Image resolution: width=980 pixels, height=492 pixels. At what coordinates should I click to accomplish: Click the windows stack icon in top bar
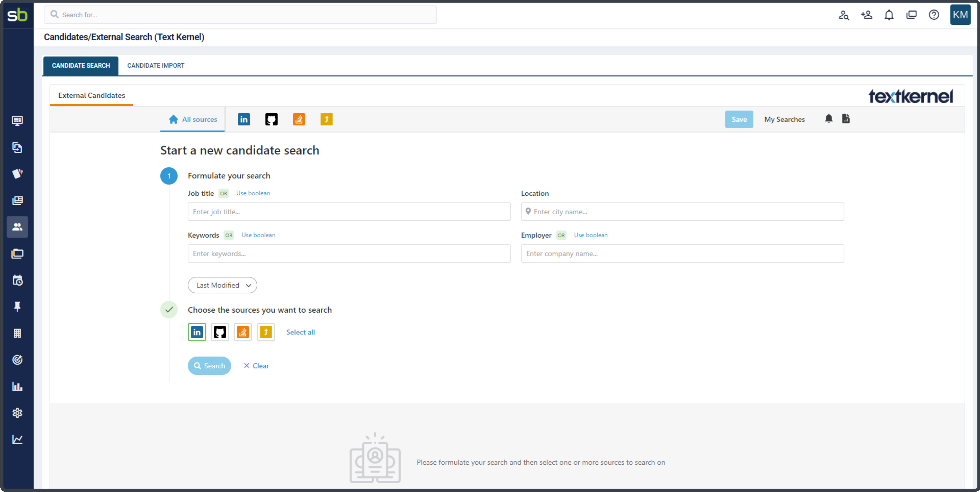point(911,15)
